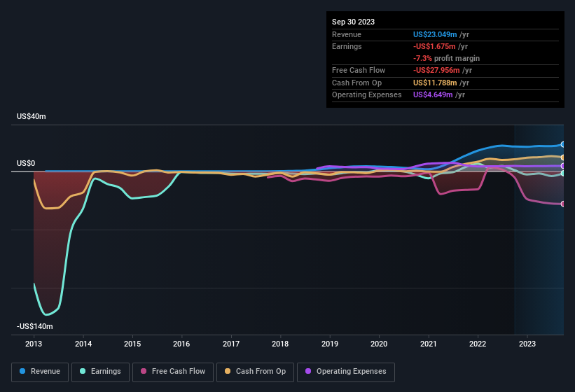Image resolution: width=575 pixels, height=392 pixels.
Task: Click the 2016 x-axis label
Action: pos(181,344)
